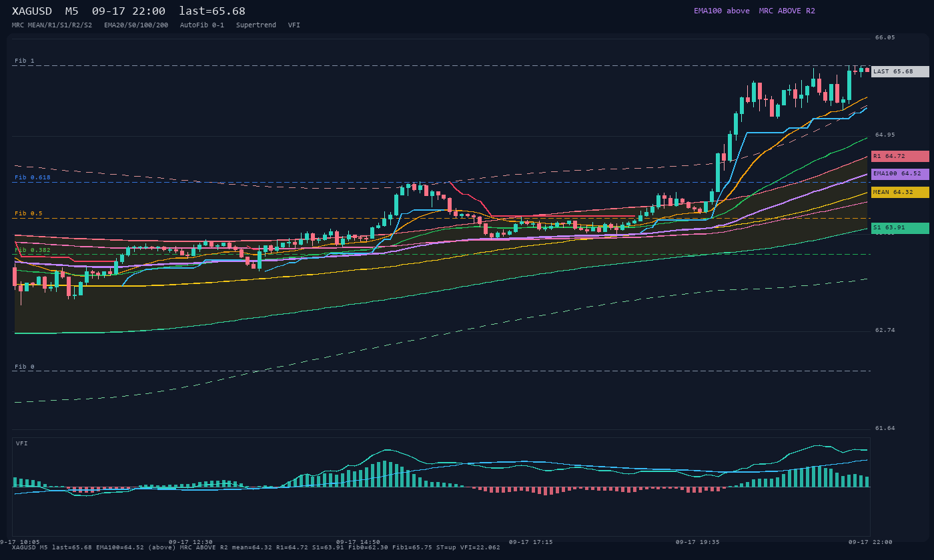Click the XAGUSD symbol in the title
The width and height of the screenshot is (934, 560).
pos(32,11)
